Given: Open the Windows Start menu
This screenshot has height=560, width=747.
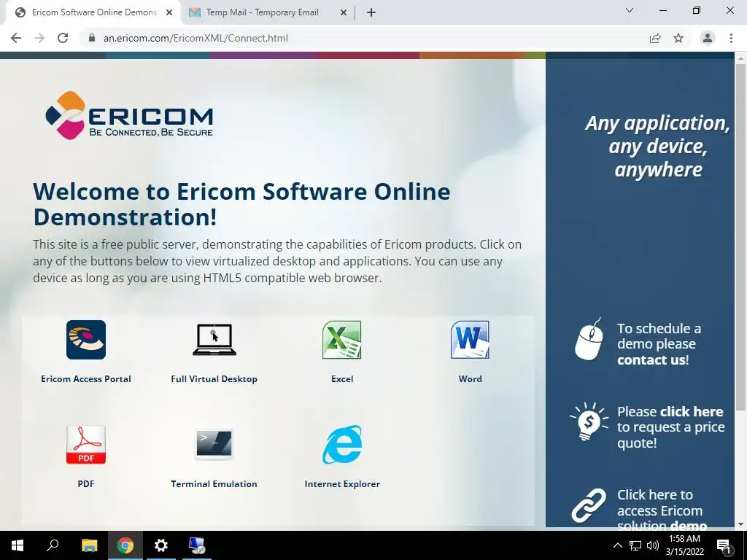Looking at the screenshot, I should [18, 545].
